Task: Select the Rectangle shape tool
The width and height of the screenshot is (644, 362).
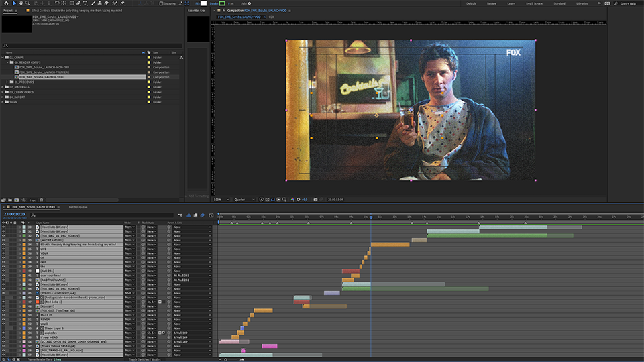Action: 72,3
